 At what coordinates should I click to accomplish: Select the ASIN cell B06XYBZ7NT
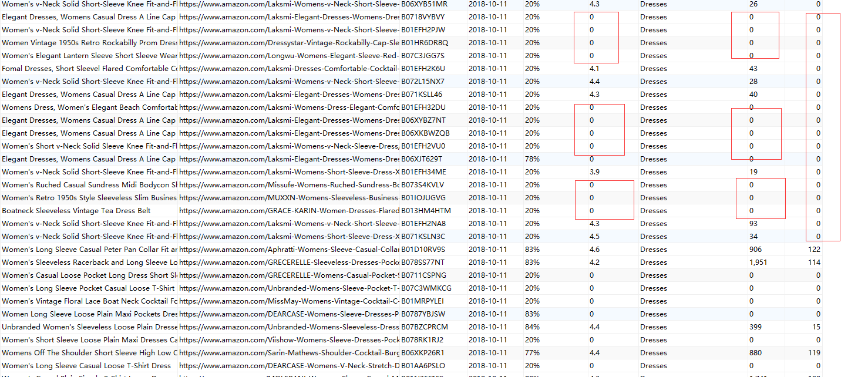pos(423,120)
